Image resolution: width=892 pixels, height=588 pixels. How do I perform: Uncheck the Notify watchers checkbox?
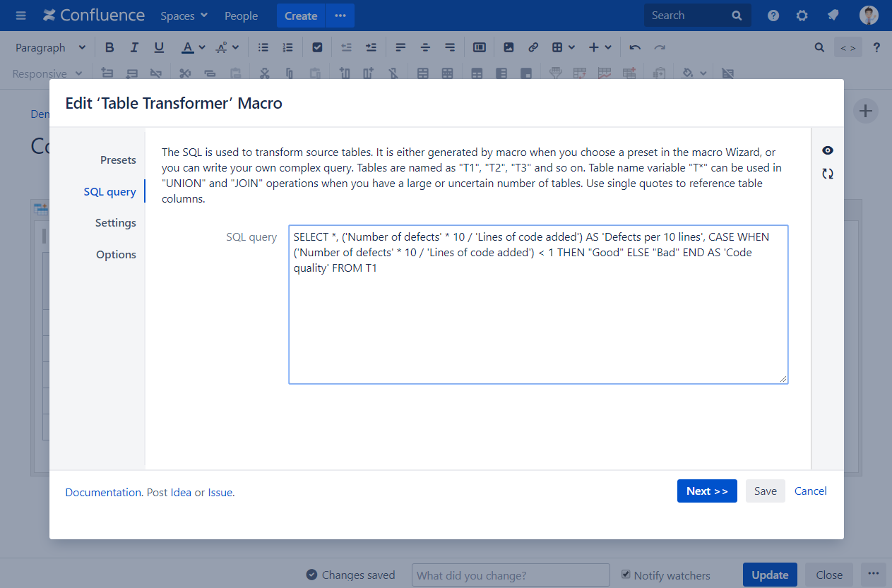626,575
